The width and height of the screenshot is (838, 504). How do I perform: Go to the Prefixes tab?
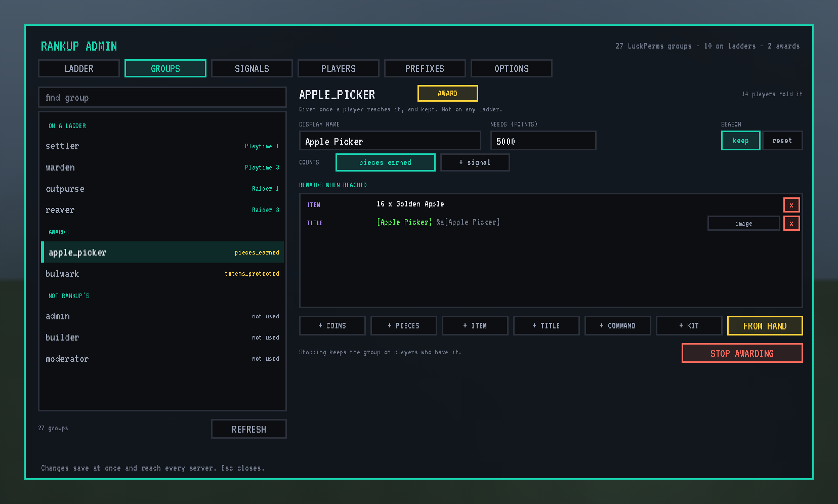point(425,68)
